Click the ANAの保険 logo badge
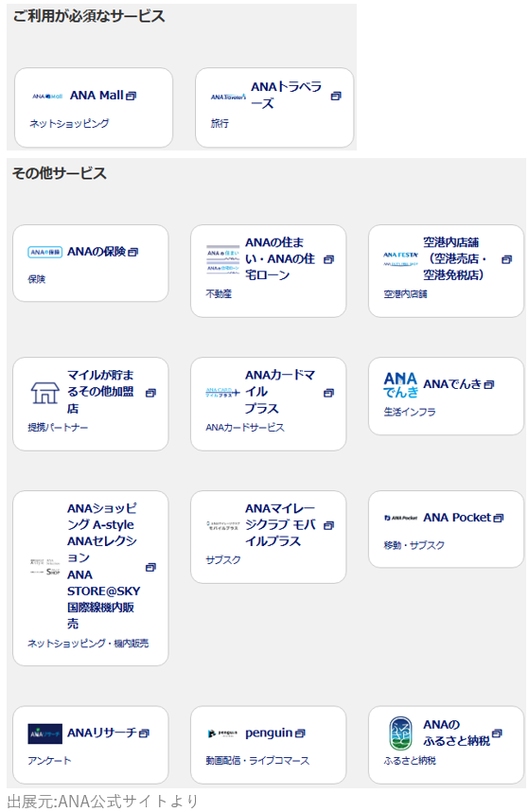Image resolution: width=529 pixels, height=812 pixels. pyautogui.click(x=45, y=252)
